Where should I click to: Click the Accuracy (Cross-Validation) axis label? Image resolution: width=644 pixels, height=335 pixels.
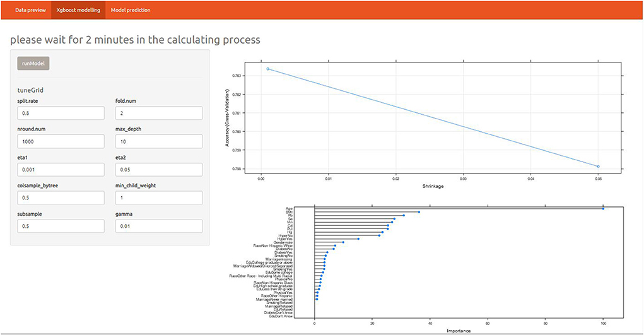point(226,119)
